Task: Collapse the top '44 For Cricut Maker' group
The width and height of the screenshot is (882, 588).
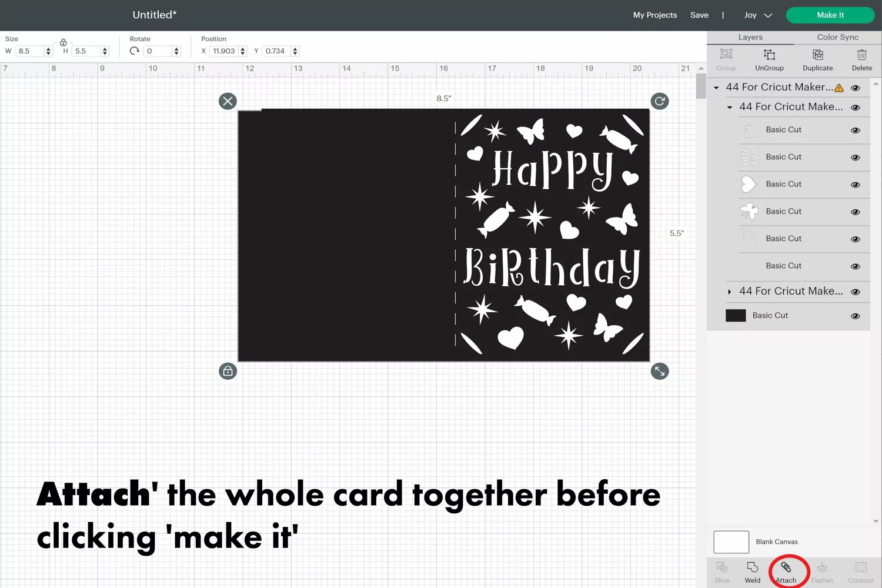Action: 716,88
